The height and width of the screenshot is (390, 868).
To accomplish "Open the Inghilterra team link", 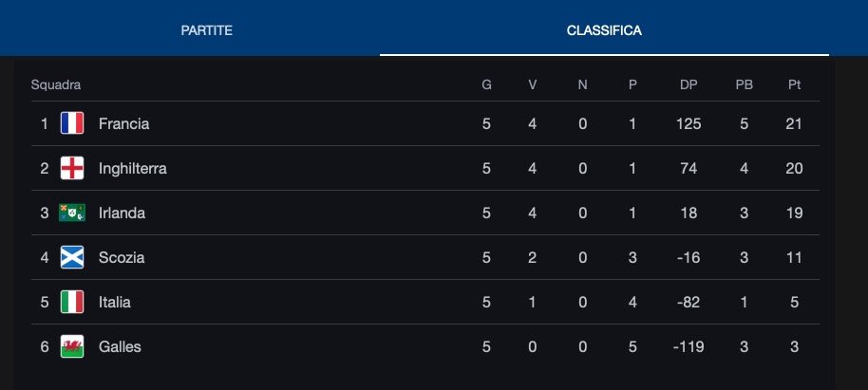I will (133, 168).
